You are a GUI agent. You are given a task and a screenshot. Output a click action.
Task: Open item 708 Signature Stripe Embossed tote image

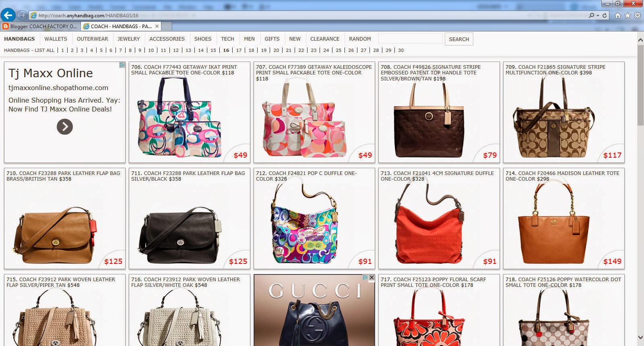tap(429, 119)
